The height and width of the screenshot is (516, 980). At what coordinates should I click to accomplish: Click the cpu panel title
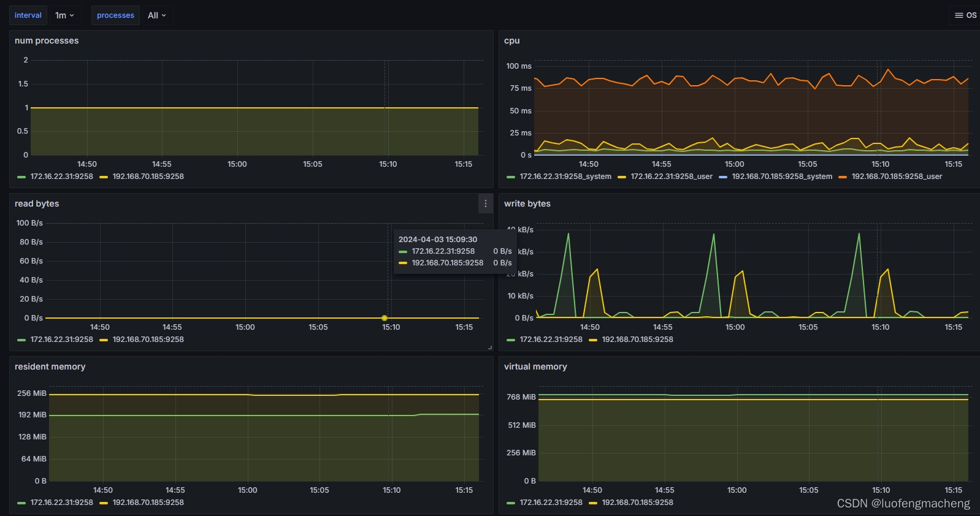[x=512, y=40]
